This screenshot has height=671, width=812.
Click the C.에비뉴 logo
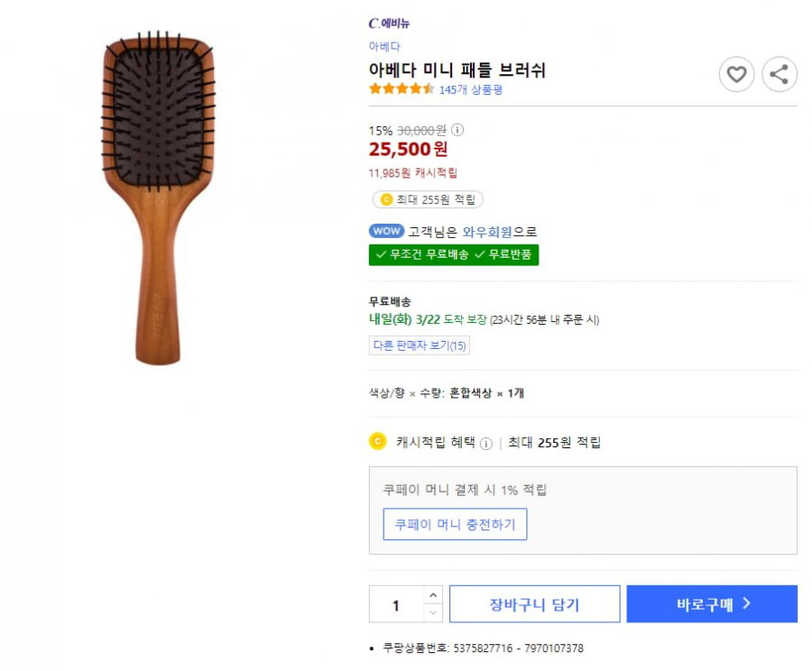pyautogui.click(x=389, y=23)
